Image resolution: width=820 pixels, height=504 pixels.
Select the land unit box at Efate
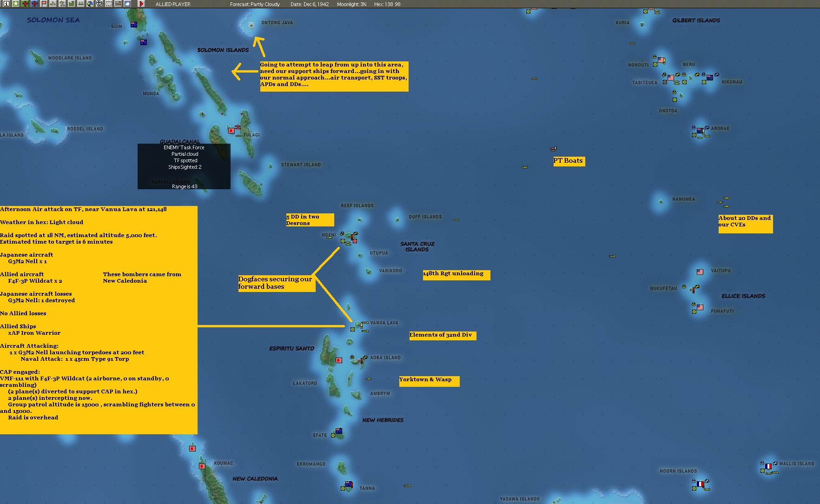(x=333, y=436)
